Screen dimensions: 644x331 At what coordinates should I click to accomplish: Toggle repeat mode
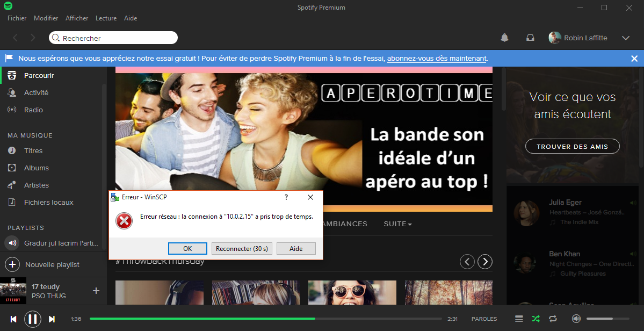click(x=553, y=319)
